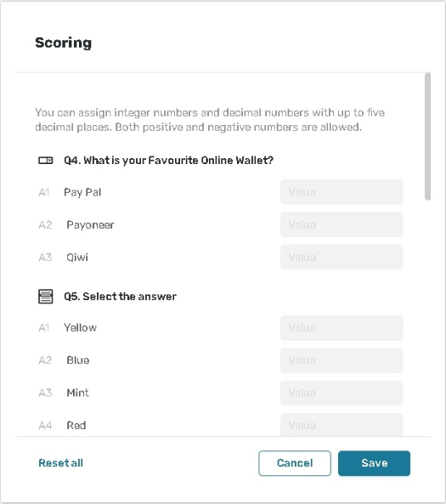This screenshot has width=446, height=504.
Task: Click the Value field for Red
Action: point(342,425)
